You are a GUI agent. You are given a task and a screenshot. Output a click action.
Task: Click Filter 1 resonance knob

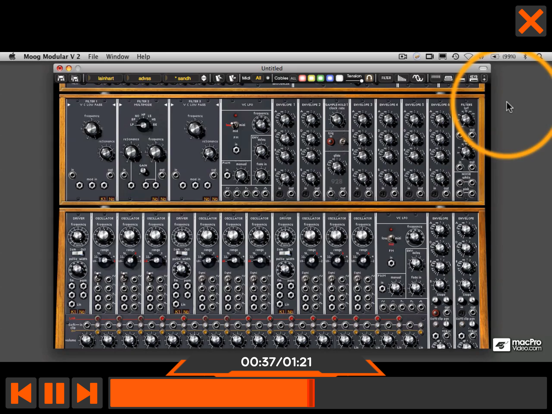click(106, 153)
